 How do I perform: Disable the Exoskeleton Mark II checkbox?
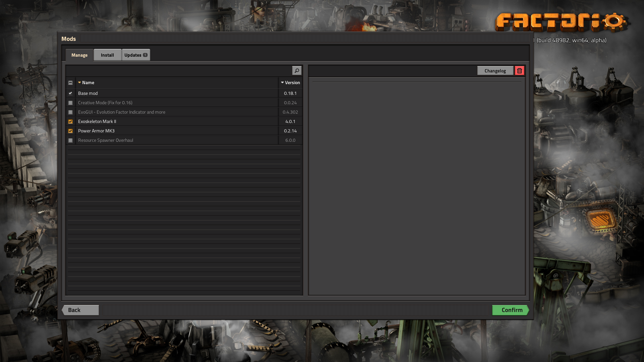[70, 121]
